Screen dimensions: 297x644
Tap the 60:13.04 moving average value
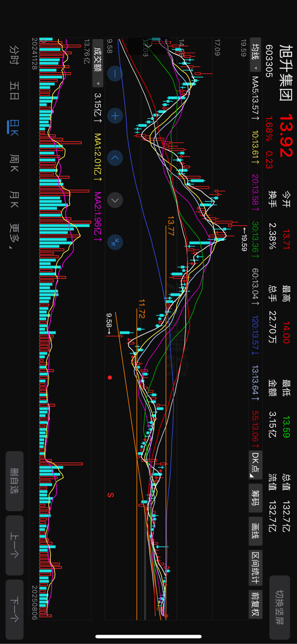255,287
